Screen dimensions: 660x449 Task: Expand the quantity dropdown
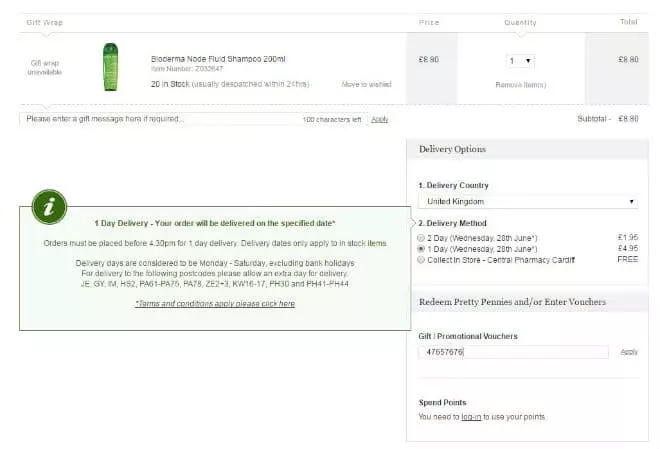pyautogui.click(x=521, y=61)
